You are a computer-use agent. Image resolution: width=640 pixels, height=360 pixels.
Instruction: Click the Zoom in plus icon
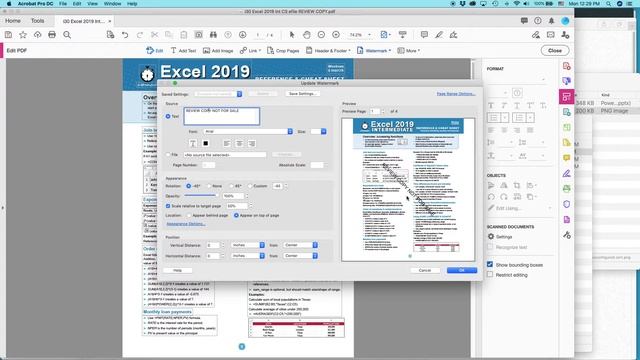pyautogui.click(x=336, y=35)
